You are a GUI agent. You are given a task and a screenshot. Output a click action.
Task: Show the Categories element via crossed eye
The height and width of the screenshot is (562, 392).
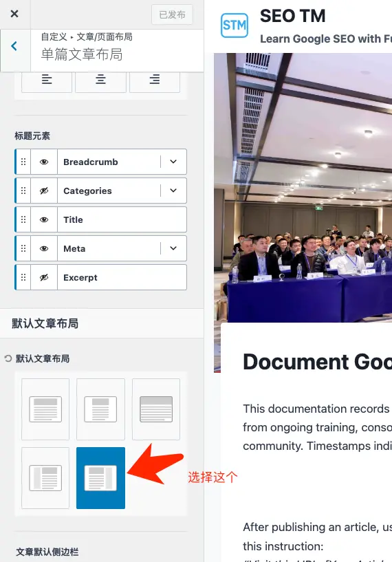point(44,191)
